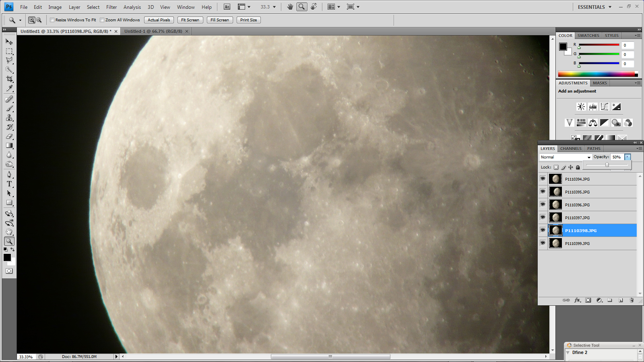Viewport: 644px width, 362px height.
Task: Select the Pen tool
Action: (9, 175)
